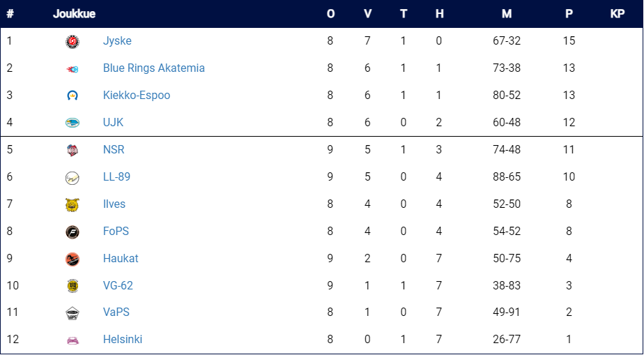
Task: Click the LL-89 team logo icon
Action: tap(72, 177)
